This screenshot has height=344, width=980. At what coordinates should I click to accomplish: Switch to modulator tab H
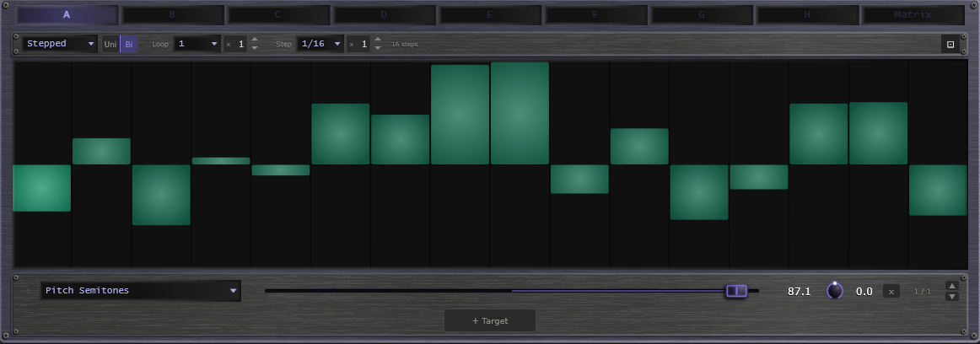point(807,15)
